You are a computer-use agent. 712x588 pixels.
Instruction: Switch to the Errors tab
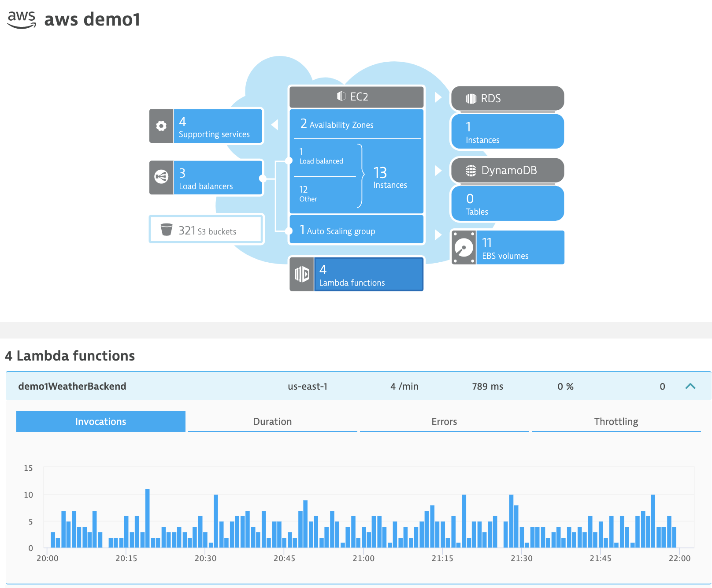point(444,421)
